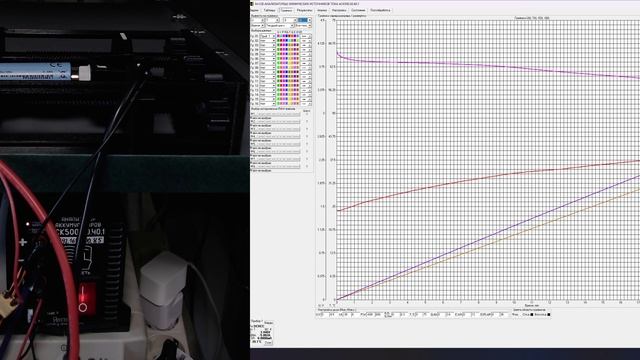Go to the Состояние tab

coord(358,10)
